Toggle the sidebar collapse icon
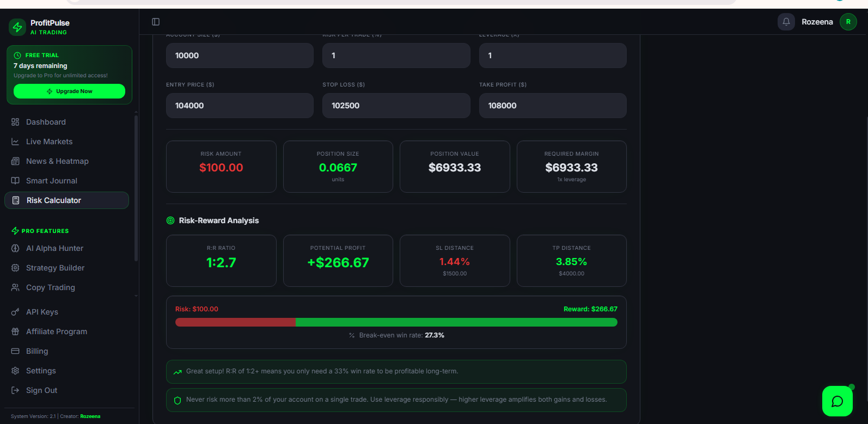This screenshot has height=424, width=868. [156, 22]
